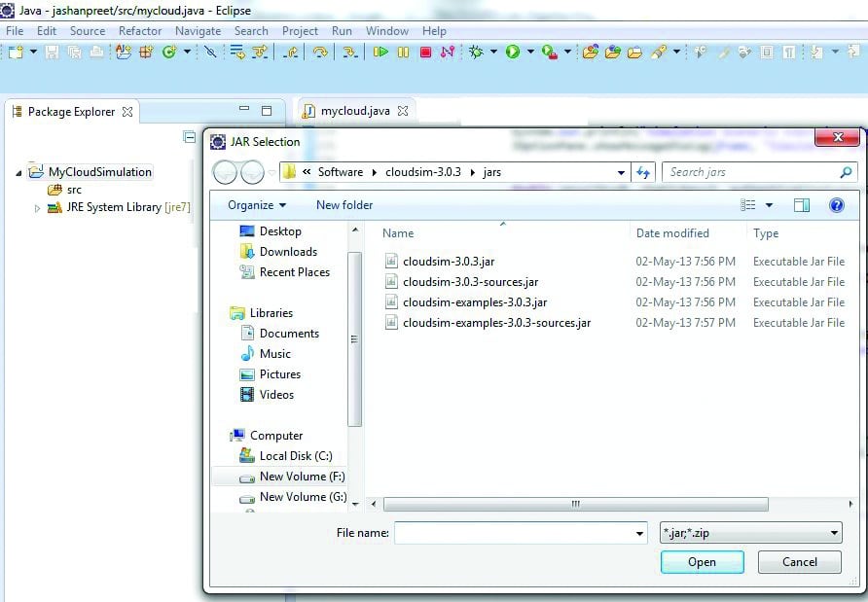The width and height of the screenshot is (868, 602).
Task: Click the help icon in JAR Selection dialog
Action: [835, 205]
